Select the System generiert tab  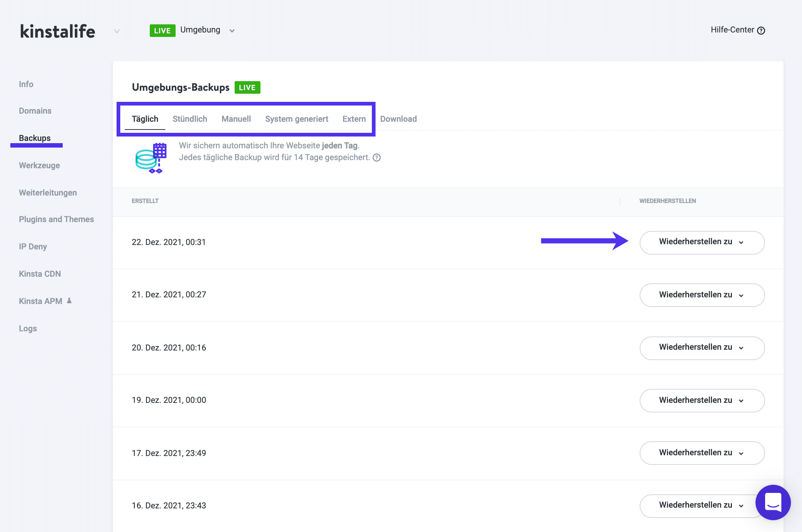(297, 118)
